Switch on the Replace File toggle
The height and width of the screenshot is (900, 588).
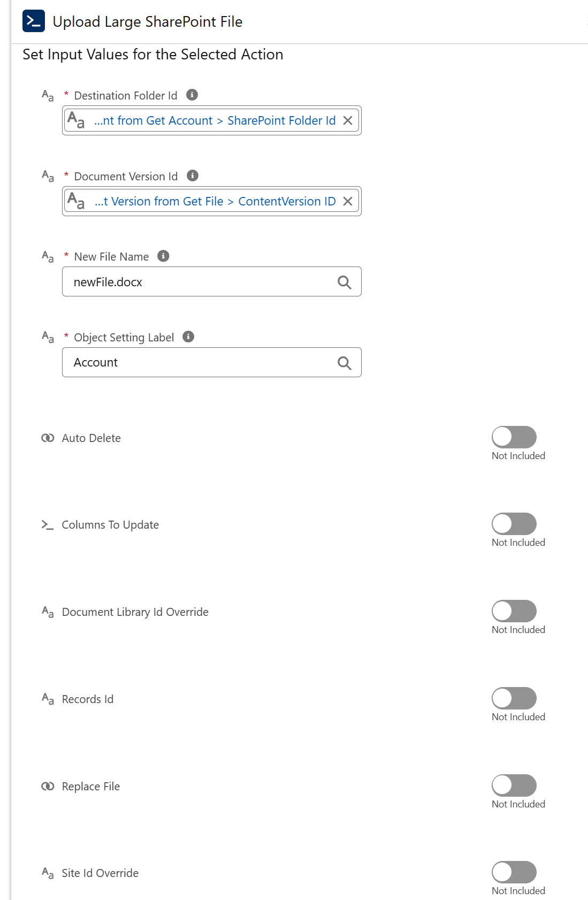click(514, 785)
